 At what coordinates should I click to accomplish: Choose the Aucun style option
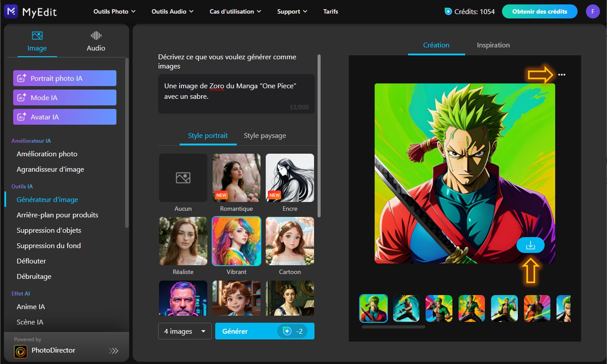183,178
